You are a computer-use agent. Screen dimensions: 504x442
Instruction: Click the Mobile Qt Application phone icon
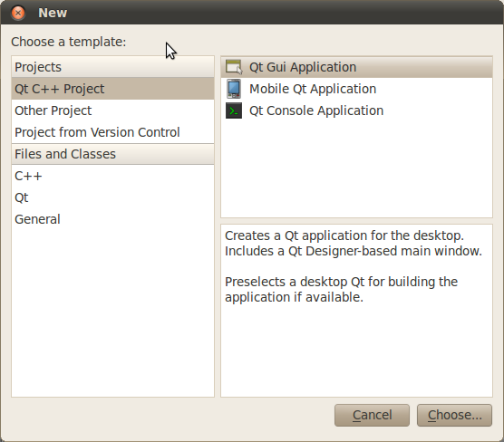[x=234, y=89]
